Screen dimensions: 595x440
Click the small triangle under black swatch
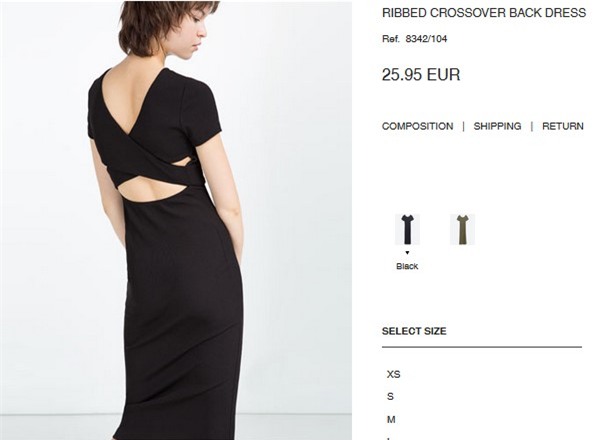tap(407, 253)
